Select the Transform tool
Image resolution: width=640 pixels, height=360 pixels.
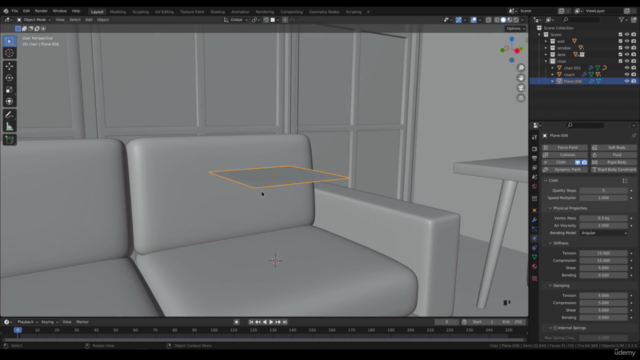pyautogui.click(x=9, y=102)
